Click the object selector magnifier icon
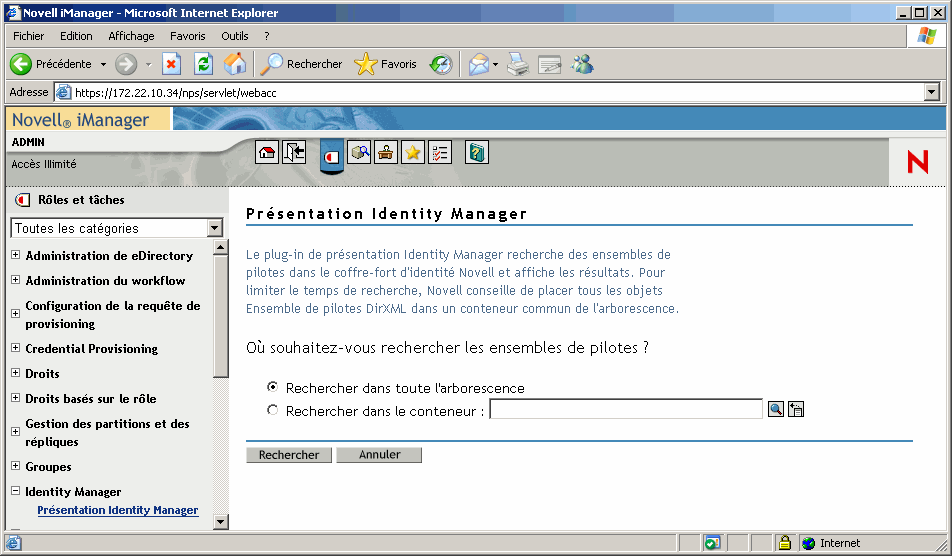This screenshot has height=556, width=952. click(x=776, y=409)
